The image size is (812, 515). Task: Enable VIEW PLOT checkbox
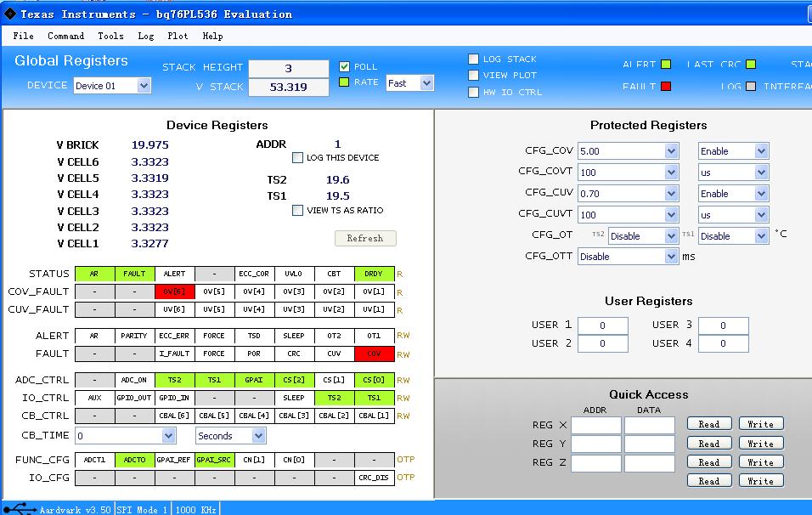tap(473, 75)
